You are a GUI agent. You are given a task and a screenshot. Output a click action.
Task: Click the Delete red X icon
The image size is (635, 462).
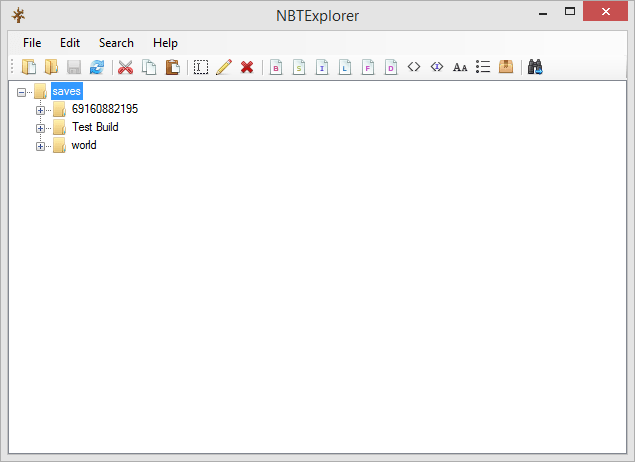click(247, 67)
